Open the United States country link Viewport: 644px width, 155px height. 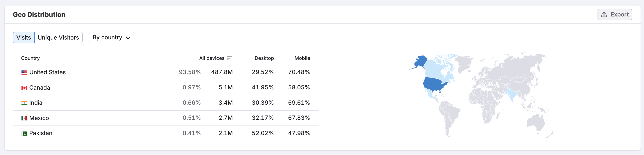pyautogui.click(x=48, y=72)
